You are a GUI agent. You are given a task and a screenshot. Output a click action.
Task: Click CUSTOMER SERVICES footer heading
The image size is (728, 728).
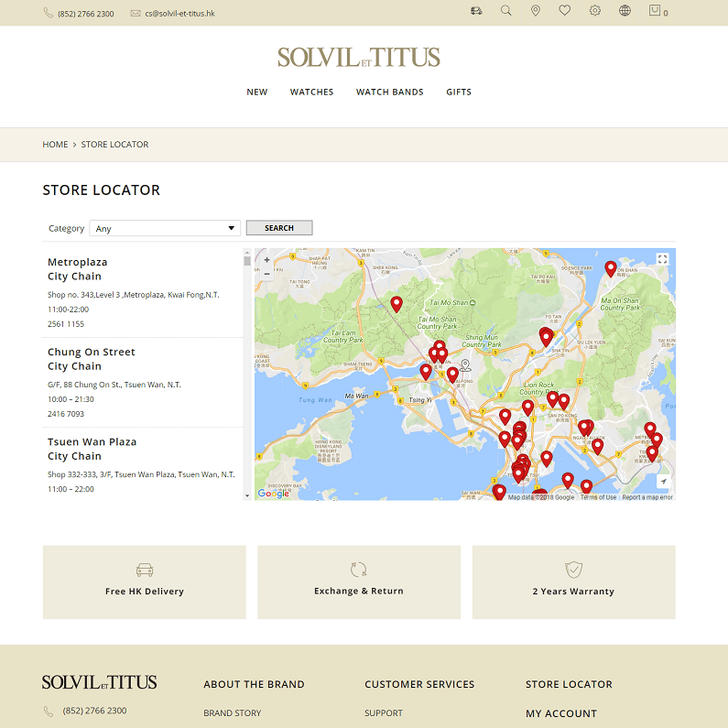tap(419, 684)
